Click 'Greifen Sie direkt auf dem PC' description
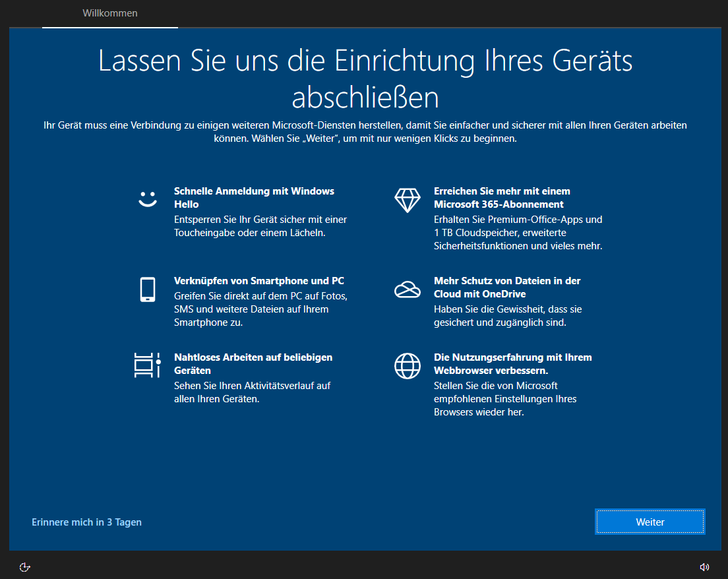This screenshot has width=728, height=579. tap(260, 309)
